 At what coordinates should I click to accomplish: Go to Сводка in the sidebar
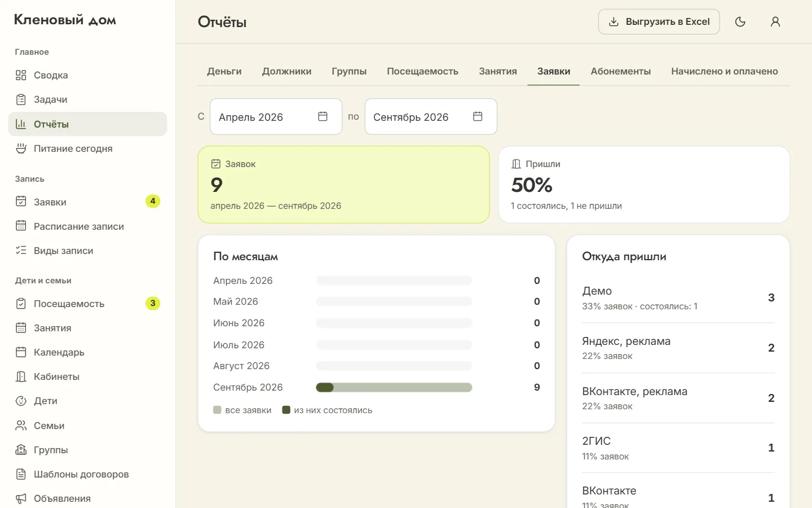87,75
